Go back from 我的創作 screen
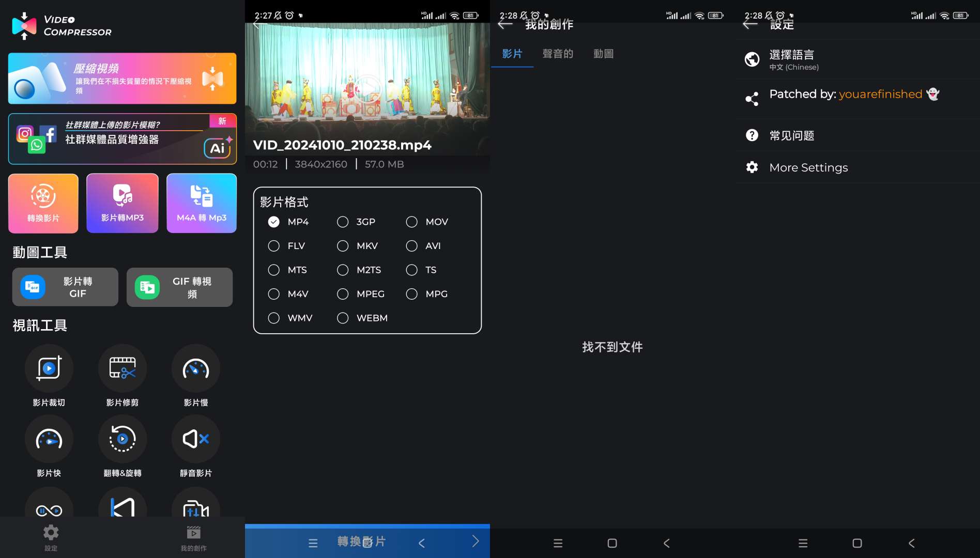 (505, 24)
